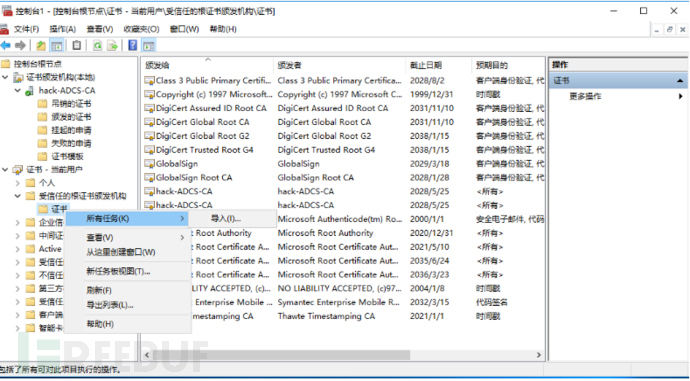
Task: Click the certificate icon for DigiCert Global Root G2
Action: pos(150,136)
